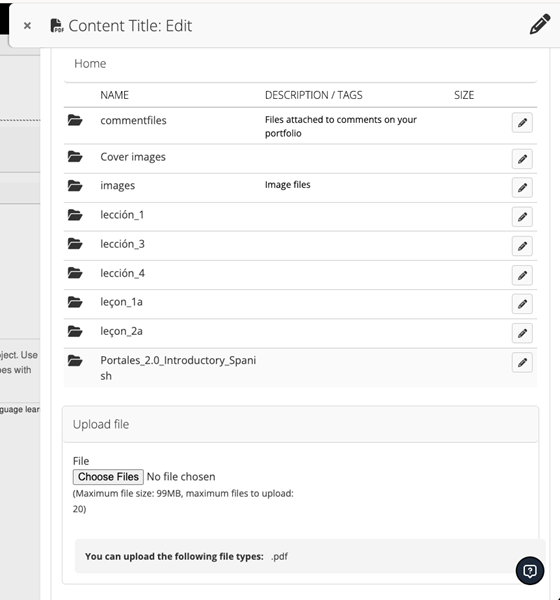Edit the Portales_2.0_Introductory_Spanish folder
The image size is (560, 600).
click(x=522, y=362)
